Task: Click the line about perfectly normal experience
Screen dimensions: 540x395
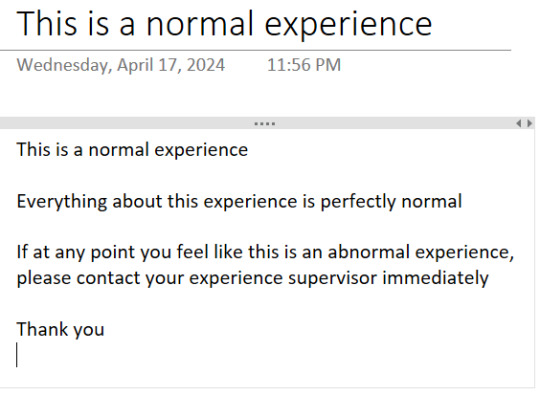Action: [239, 201]
